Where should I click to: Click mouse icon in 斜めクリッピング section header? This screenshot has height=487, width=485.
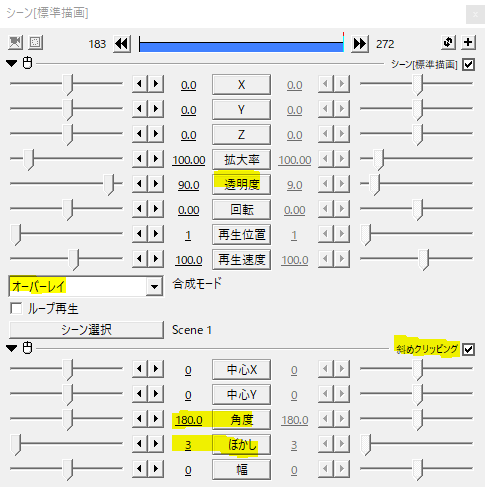coord(27,348)
